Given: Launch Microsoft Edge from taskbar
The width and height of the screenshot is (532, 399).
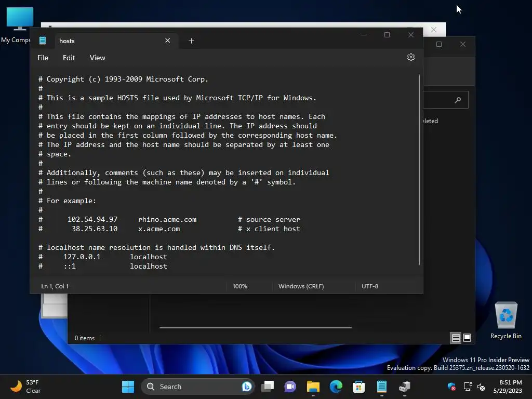Looking at the screenshot, I should click(336, 387).
